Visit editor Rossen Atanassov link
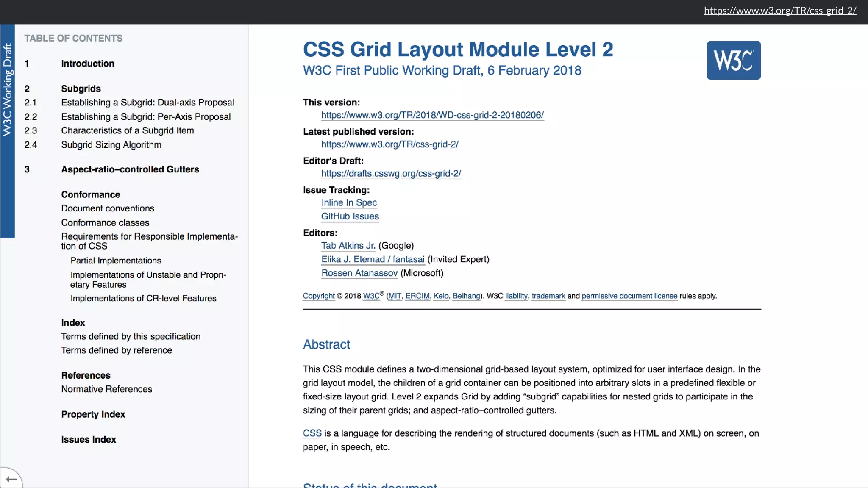Image resolution: width=868 pixels, height=488 pixels. pyautogui.click(x=359, y=273)
